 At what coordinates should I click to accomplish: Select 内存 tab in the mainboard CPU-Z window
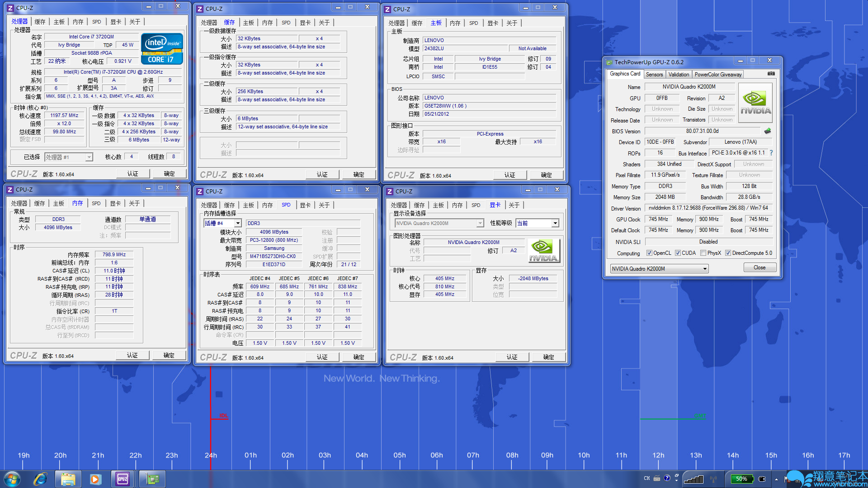coord(455,23)
